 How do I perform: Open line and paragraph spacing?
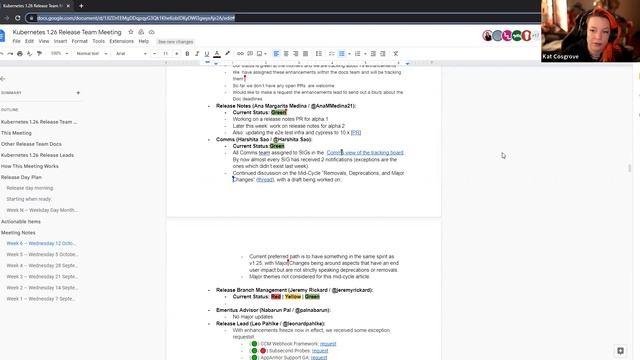coord(319,53)
